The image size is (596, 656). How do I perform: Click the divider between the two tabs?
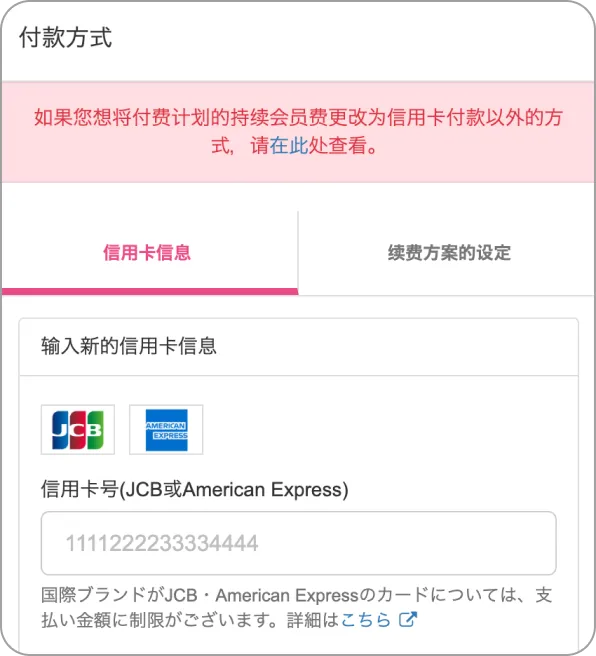[x=298, y=253]
